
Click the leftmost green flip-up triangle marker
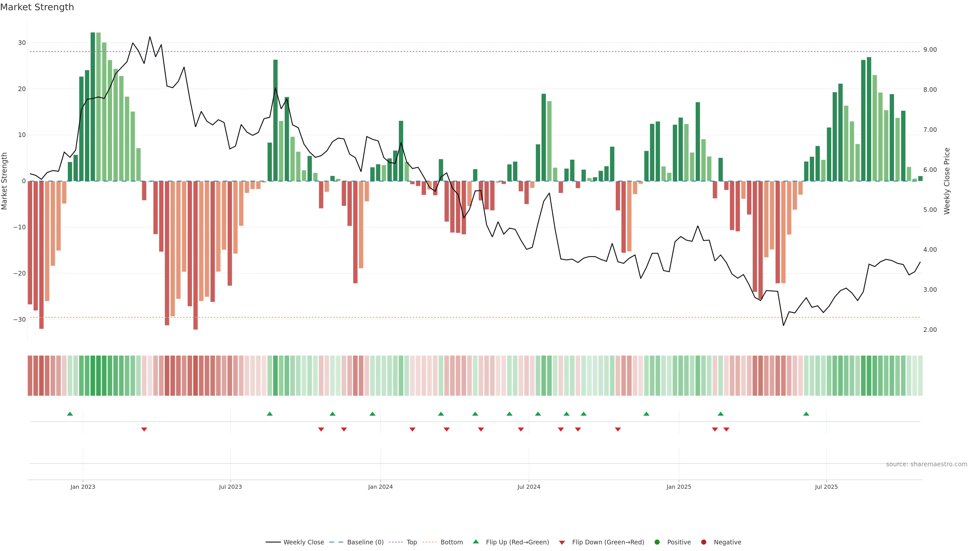[x=70, y=414]
